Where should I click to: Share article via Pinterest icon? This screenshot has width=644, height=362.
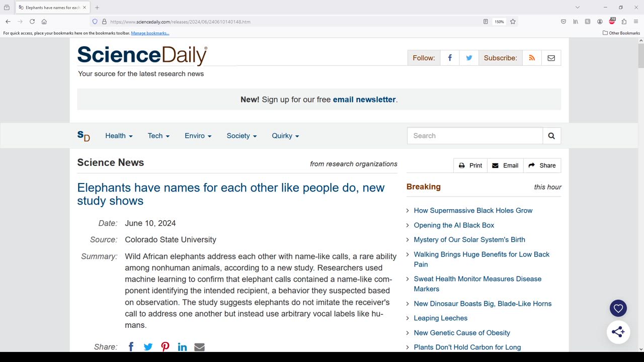tap(165, 347)
